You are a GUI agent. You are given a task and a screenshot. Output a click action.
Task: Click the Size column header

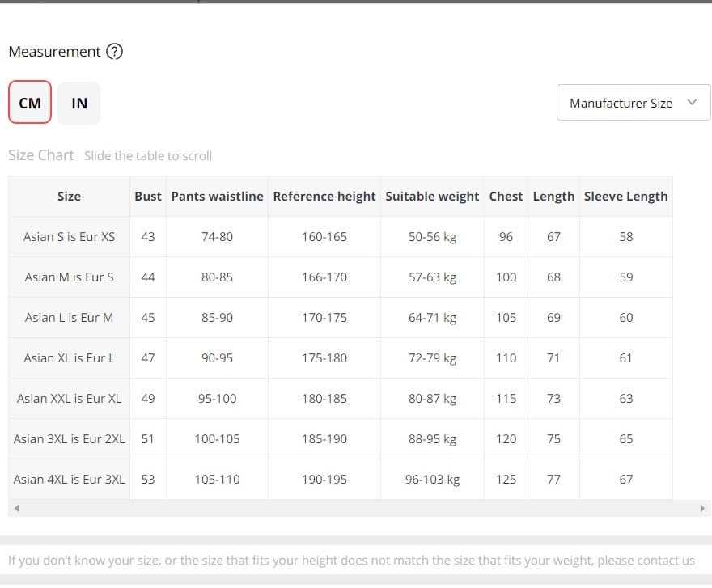point(70,197)
